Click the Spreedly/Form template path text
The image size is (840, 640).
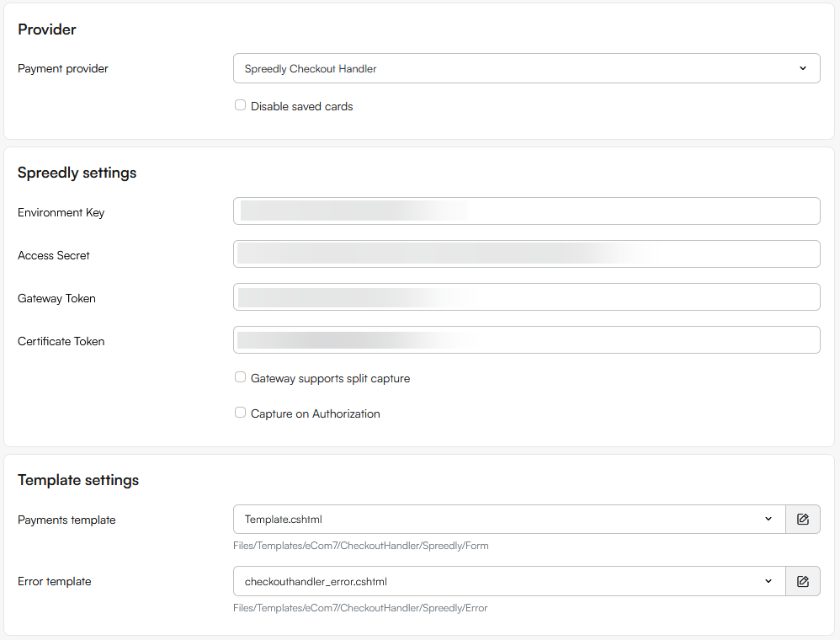[x=360, y=546]
